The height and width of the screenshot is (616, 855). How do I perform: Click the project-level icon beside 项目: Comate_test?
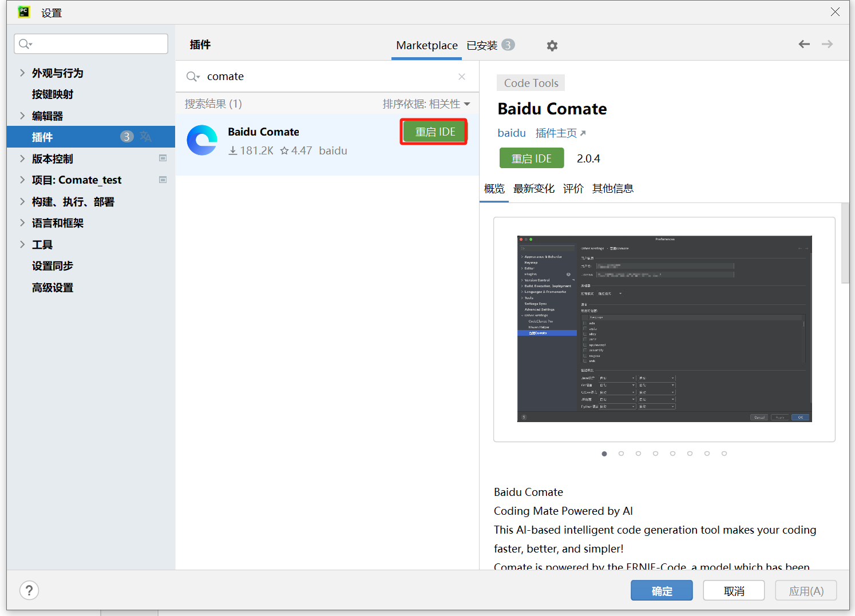click(x=163, y=180)
